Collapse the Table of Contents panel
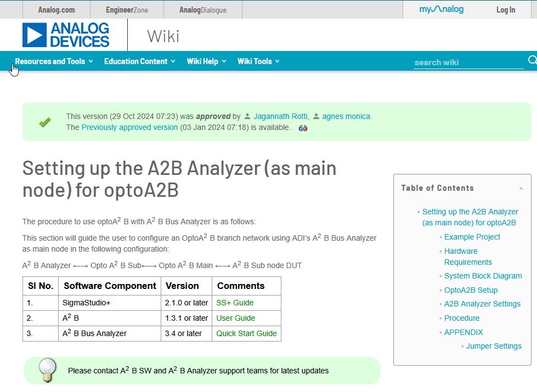Screen dimensions: 537x392 point(521,188)
